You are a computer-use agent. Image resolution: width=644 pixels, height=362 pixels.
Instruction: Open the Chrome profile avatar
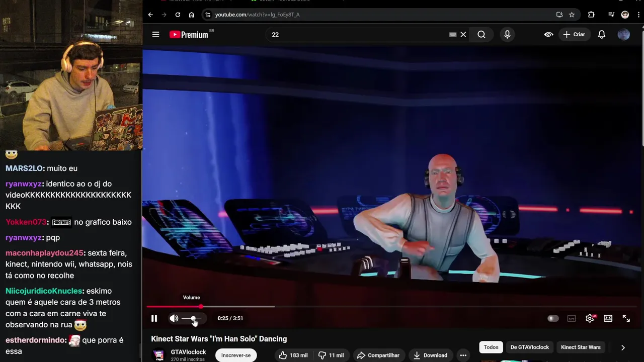tap(625, 15)
